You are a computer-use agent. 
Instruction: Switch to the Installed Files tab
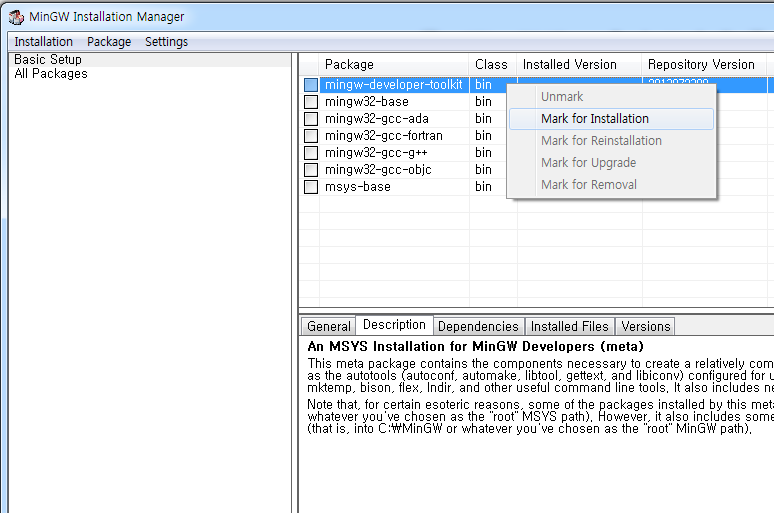(570, 326)
